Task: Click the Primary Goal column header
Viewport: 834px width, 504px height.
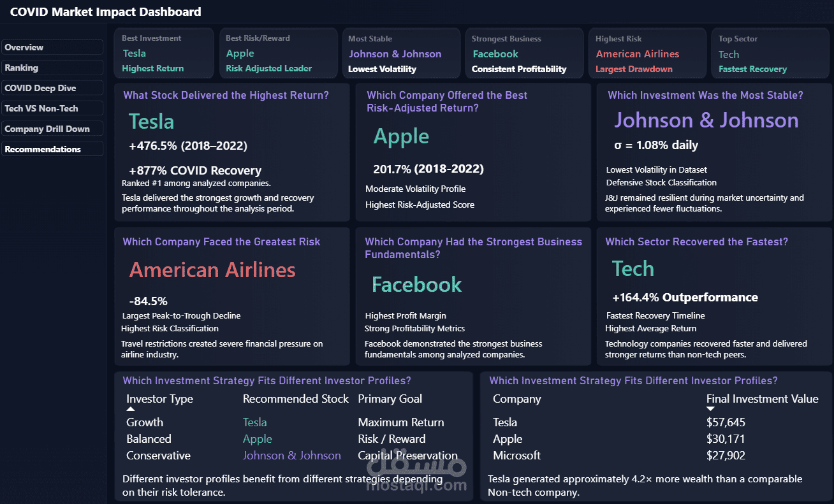Action: pos(390,399)
